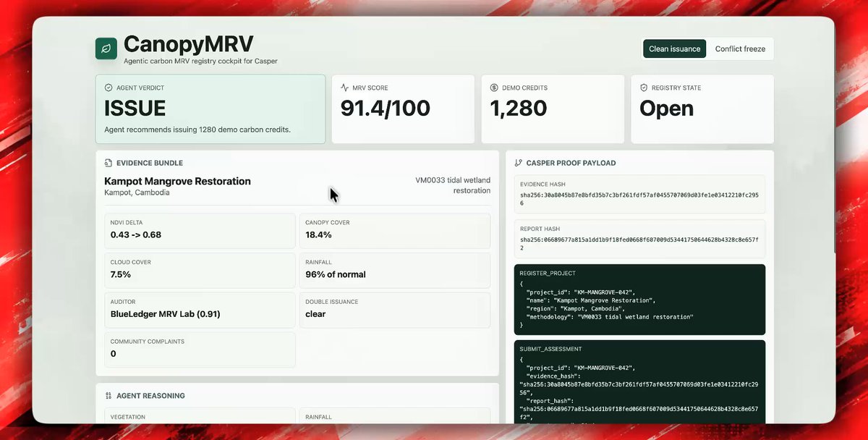Click the Agent Verdict checkmark icon
The width and height of the screenshot is (868, 440).
pyautogui.click(x=109, y=88)
